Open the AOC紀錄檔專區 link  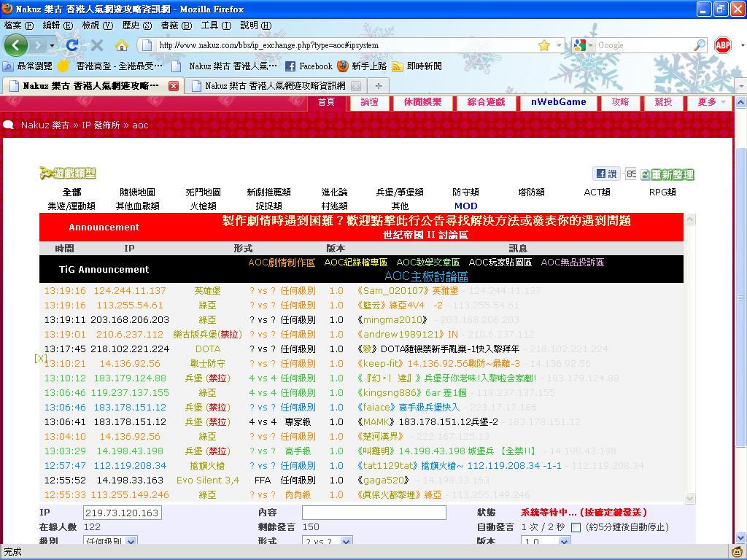point(355,262)
